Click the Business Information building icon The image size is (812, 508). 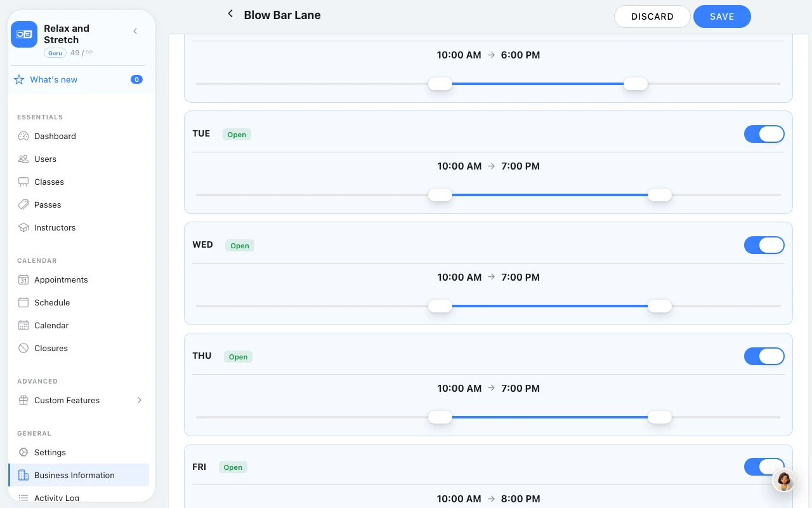point(23,475)
